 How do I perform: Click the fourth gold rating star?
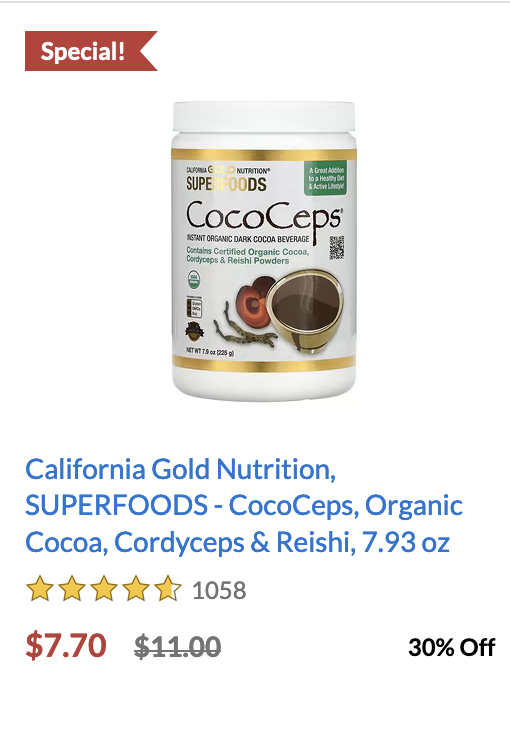(135, 589)
